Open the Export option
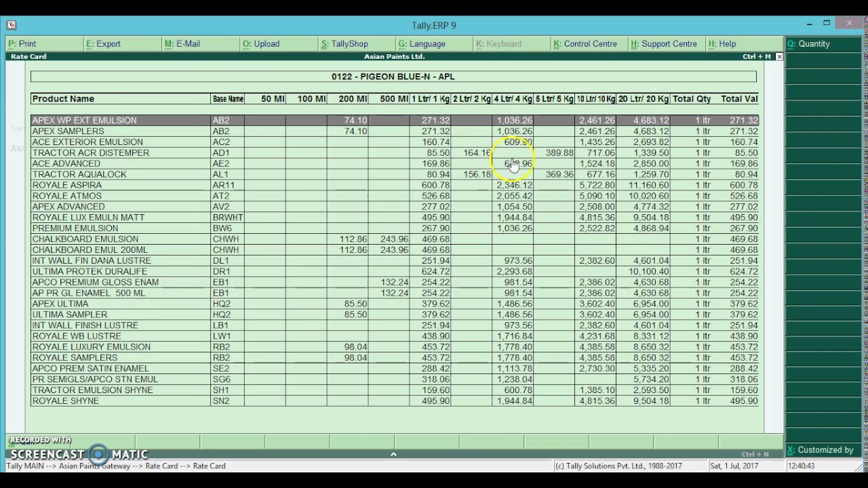 click(103, 43)
